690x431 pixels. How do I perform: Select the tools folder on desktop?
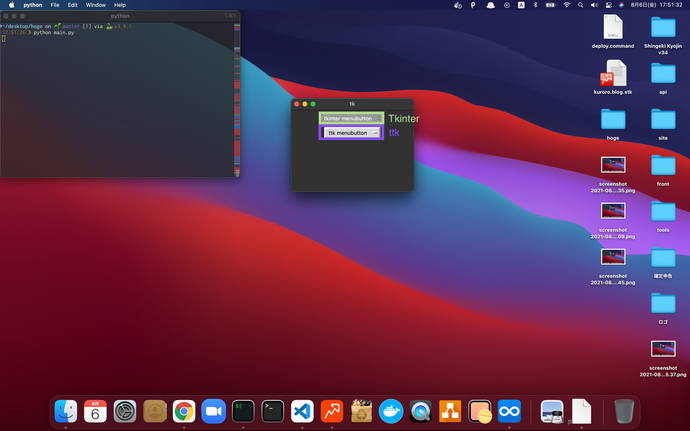663,211
